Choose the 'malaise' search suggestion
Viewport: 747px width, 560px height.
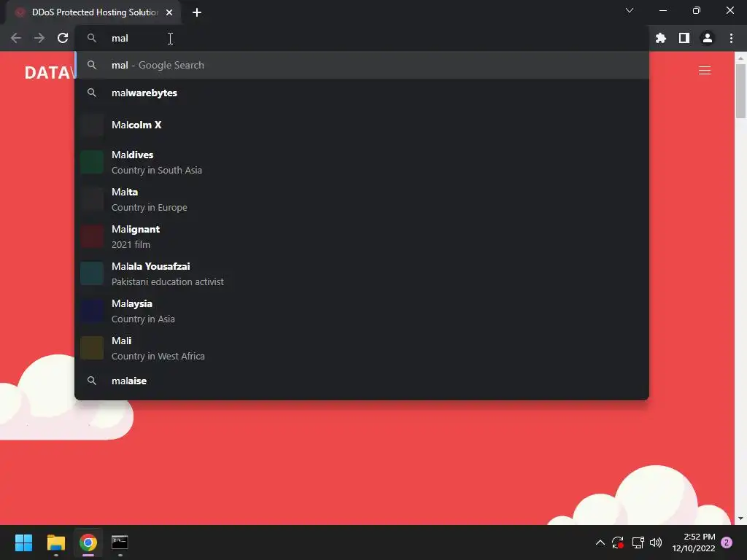coord(362,381)
